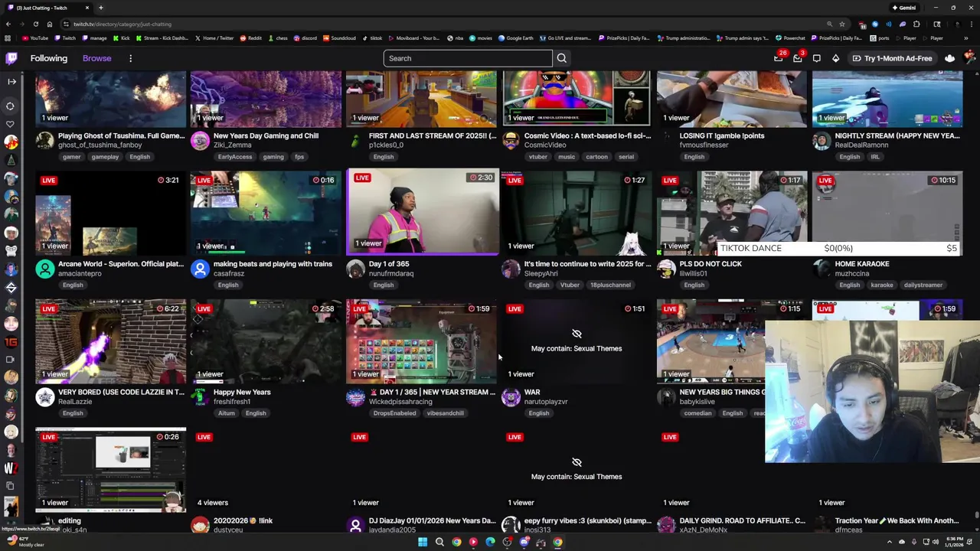Click the red W channel avatar in sidebar
980x551 pixels.
coord(11,468)
